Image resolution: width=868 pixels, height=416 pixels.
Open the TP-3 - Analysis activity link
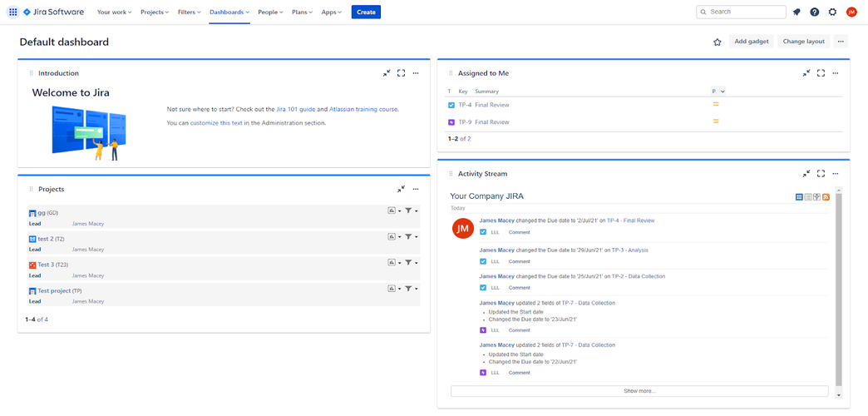(630, 250)
